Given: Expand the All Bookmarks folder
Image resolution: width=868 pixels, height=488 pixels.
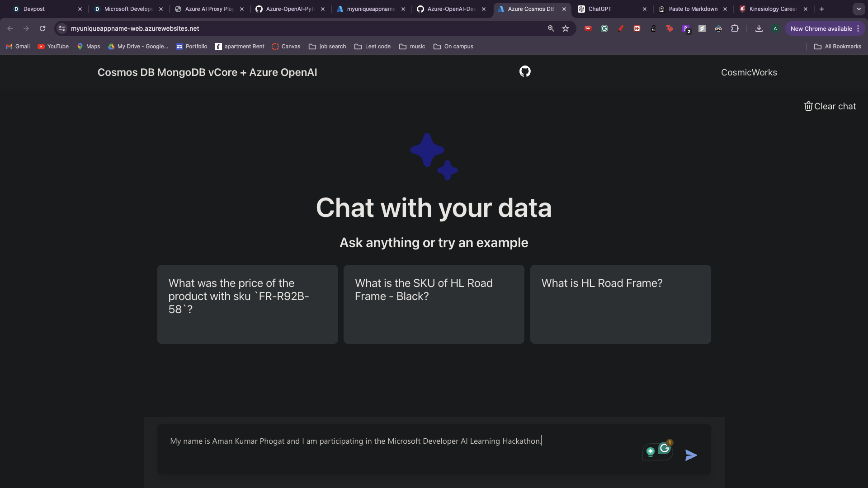Looking at the screenshot, I should pos(837,47).
